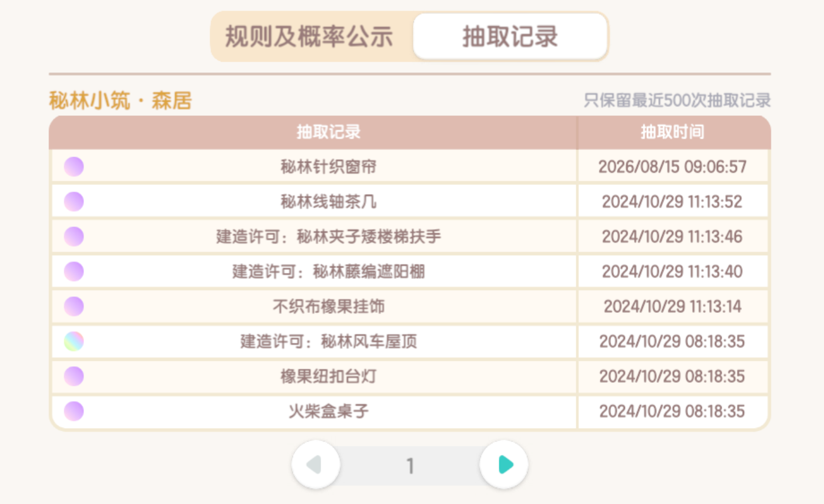Select the 秘林针织窗帘 record row

point(410,166)
